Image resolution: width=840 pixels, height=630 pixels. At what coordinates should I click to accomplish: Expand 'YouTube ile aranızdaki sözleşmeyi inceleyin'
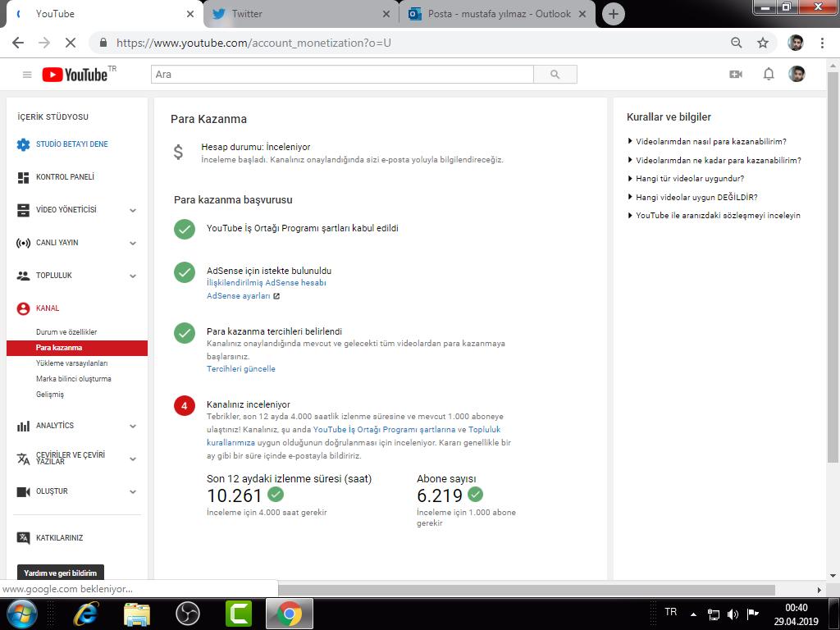714,216
